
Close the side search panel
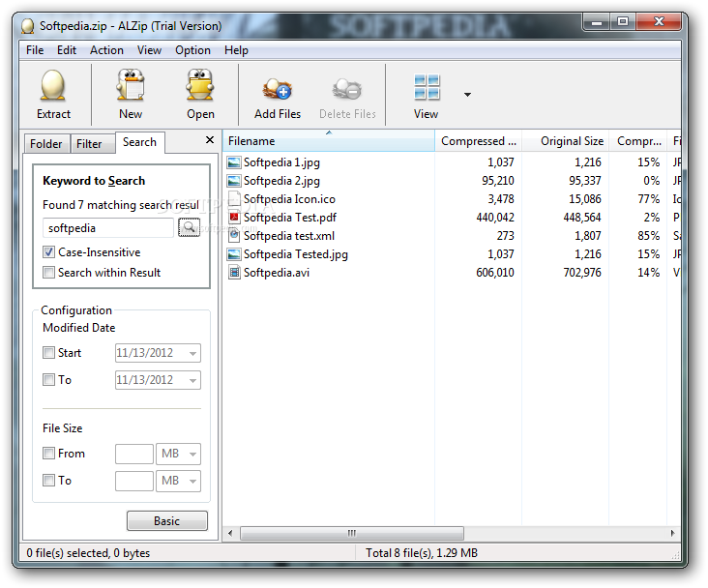(x=210, y=140)
